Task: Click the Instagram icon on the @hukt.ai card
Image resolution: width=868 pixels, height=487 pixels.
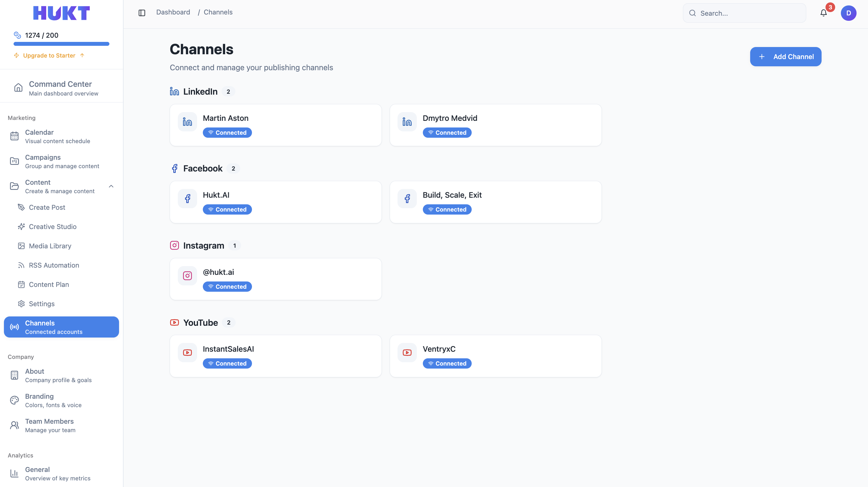Action: pos(187,275)
